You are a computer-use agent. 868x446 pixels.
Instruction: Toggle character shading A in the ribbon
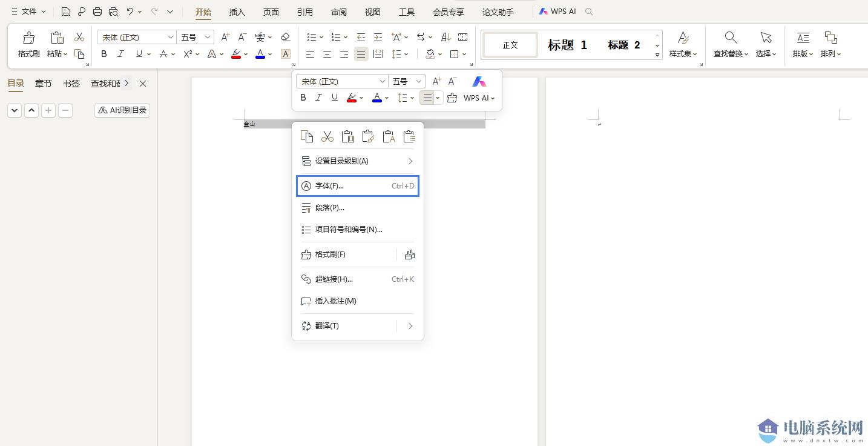pos(286,54)
